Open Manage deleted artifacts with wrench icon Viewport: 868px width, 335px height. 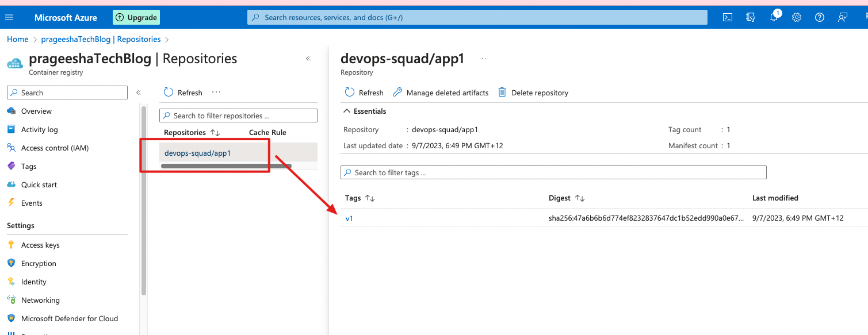pos(441,92)
